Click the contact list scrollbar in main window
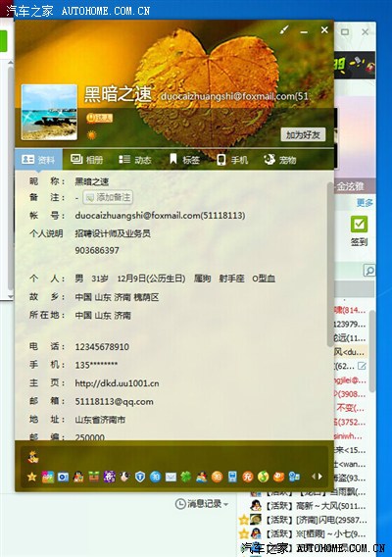The width and height of the screenshot is (392, 557). pos(371,351)
